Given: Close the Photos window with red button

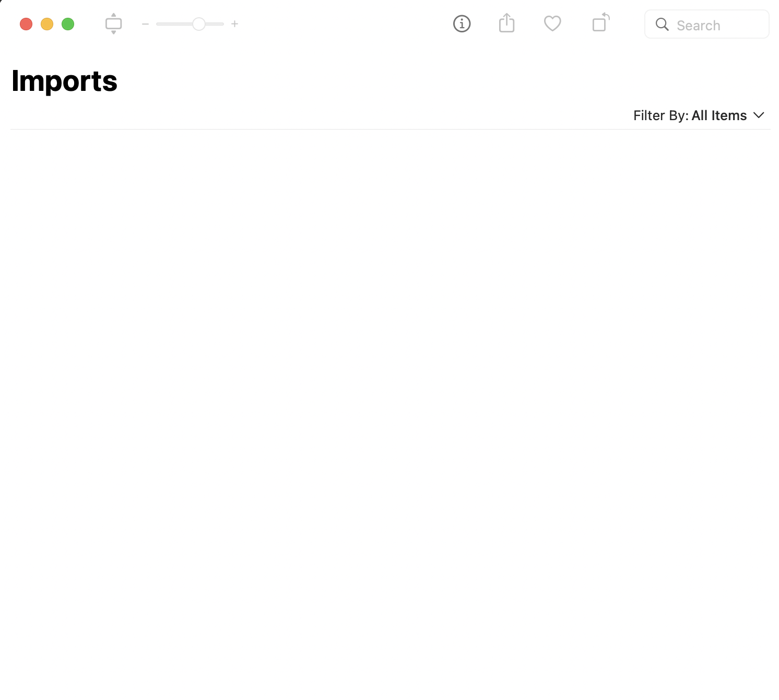Looking at the screenshot, I should click(26, 24).
